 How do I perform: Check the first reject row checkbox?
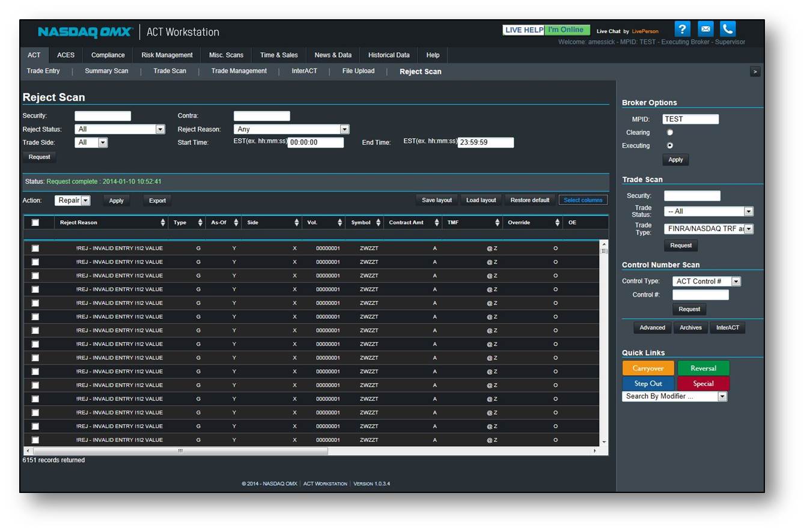click(35, 248)
